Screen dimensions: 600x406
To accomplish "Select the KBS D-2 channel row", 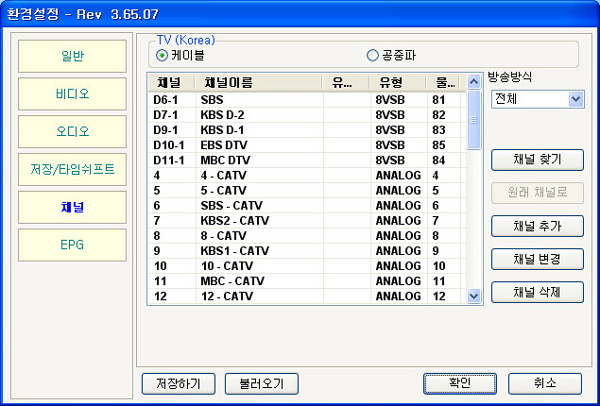I will pos(307,115).
